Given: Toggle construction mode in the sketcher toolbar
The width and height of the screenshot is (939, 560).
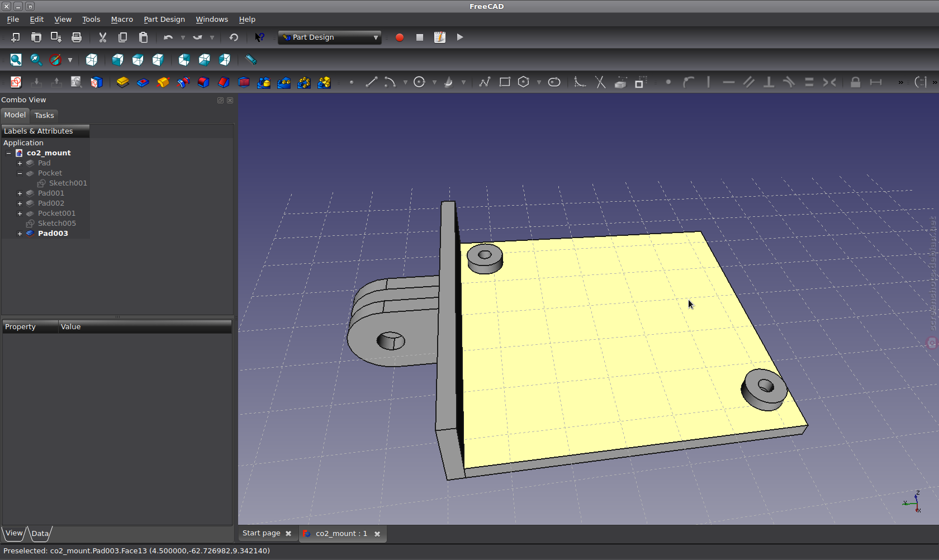Looking at the screenshot, I should [x=641, y=82].
